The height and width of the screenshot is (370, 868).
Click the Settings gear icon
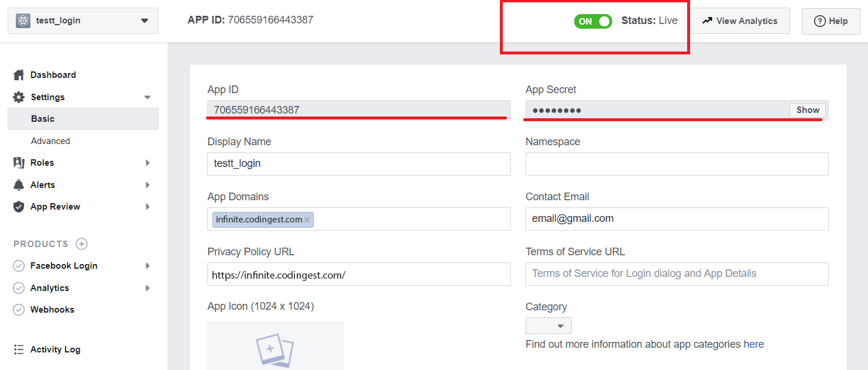click(x=19, y=97)
